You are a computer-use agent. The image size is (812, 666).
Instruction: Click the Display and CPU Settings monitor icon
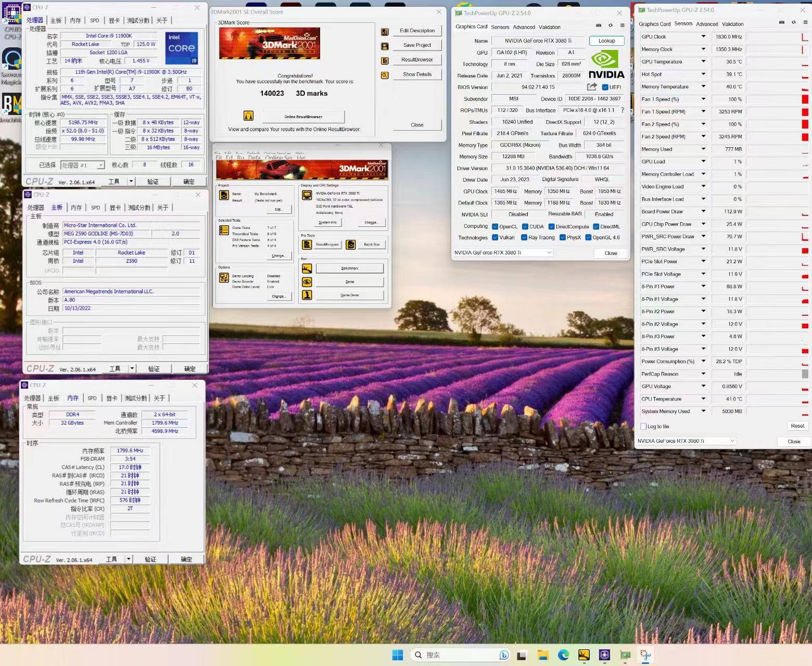coord(307,196)
